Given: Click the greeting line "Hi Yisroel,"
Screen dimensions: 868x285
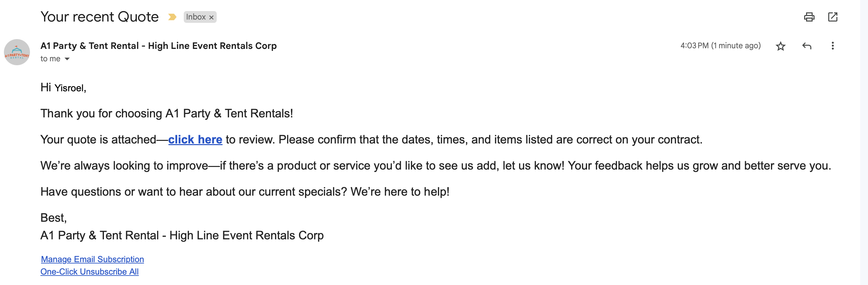Looking at the screenshot, I should (x=63, y=88).
